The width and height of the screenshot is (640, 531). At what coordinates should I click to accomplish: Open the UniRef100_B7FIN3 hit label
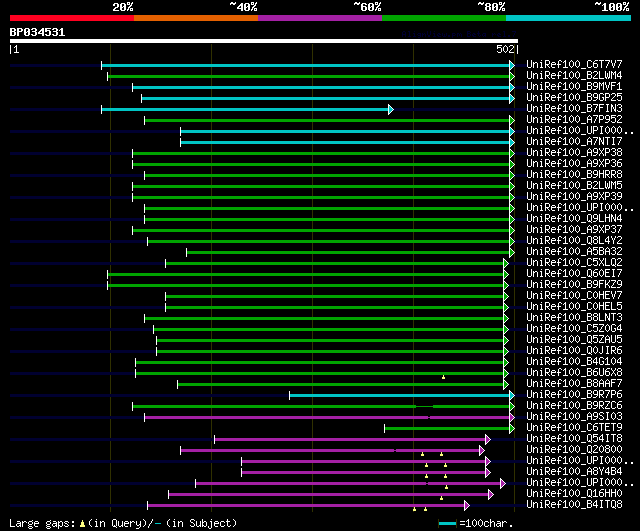574,109
